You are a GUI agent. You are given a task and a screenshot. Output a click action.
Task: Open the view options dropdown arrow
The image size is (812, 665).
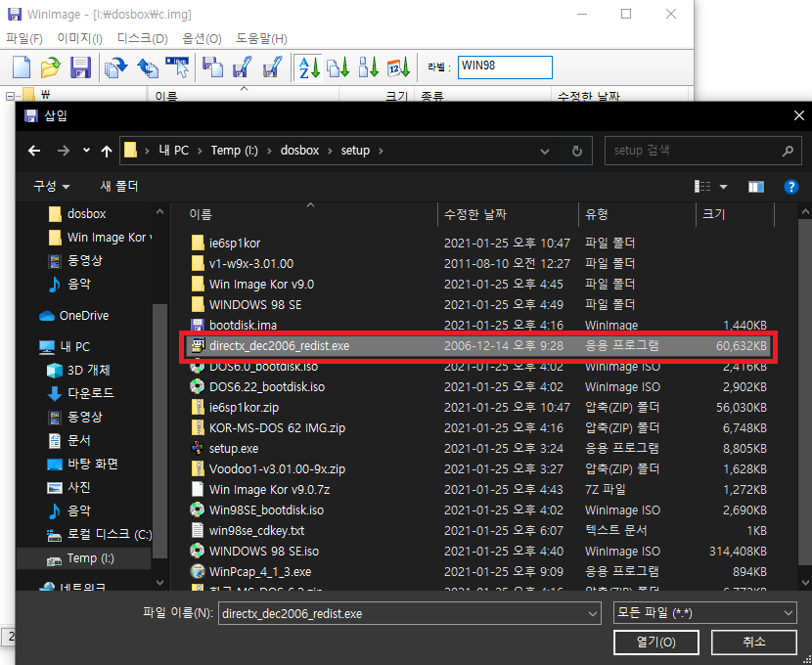tap(723, 187)
